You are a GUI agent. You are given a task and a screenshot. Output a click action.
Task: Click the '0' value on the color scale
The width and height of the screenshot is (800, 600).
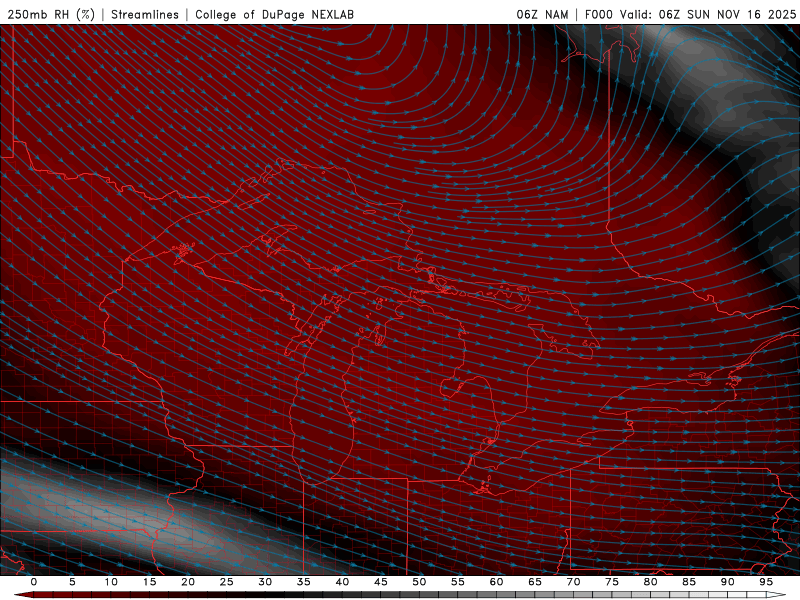point(34,582)
